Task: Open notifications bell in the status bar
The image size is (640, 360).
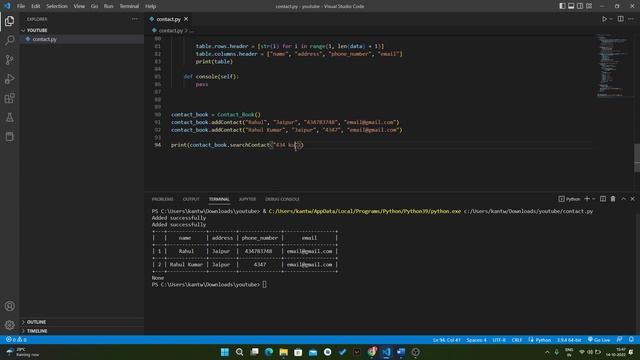Action: coord(631,340)
